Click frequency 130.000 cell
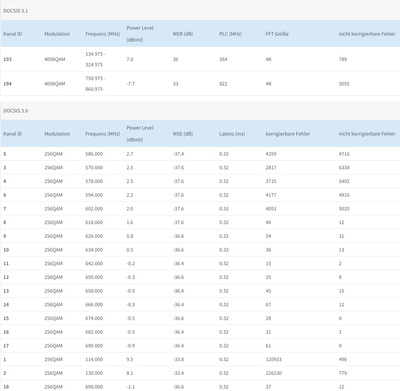Viewport: 400px width, 391px height. 94,373
